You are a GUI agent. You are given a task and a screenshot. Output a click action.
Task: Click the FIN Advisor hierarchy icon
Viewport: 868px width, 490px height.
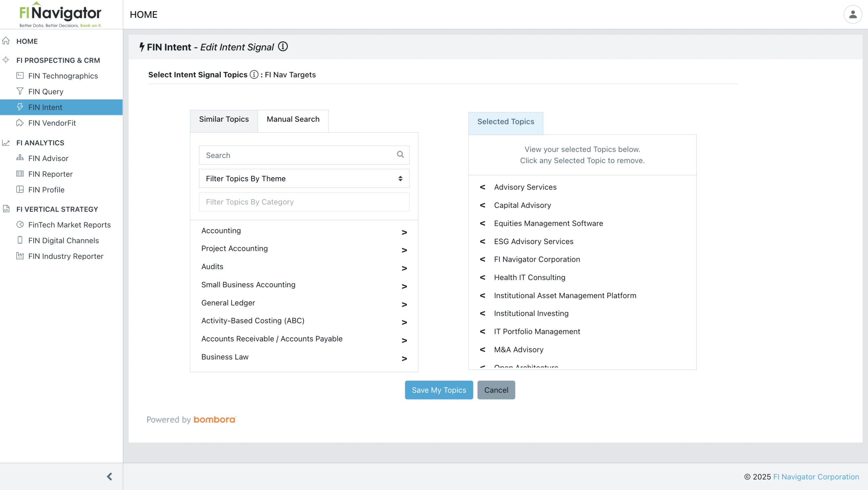[x=20, y=158]
